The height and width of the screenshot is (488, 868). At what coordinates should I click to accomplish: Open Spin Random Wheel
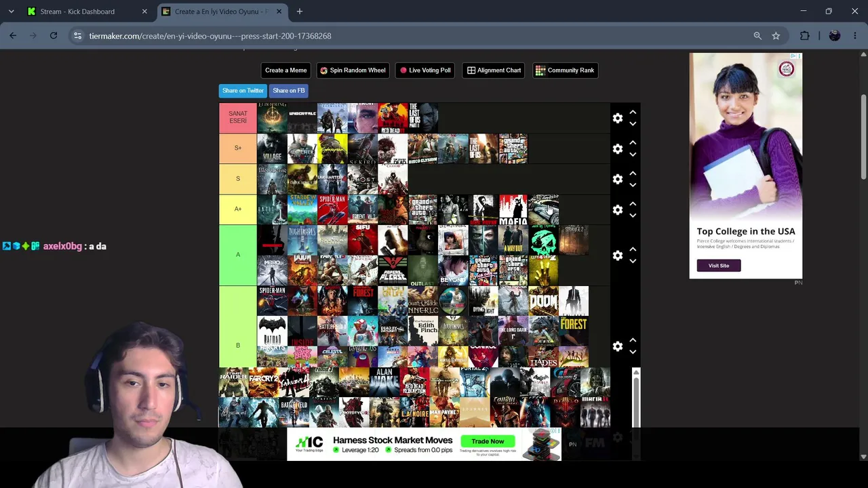pyautogui.click(x=353, y=70)
